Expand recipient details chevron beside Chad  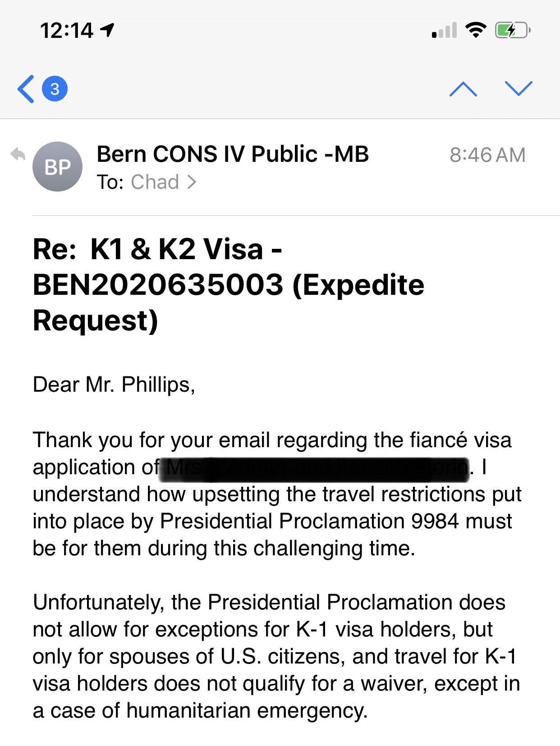pos(192,182)
